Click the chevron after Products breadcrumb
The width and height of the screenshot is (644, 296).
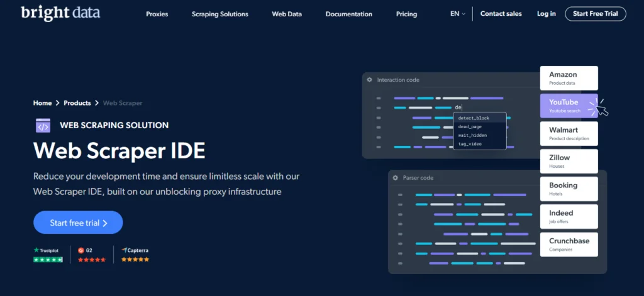pyautogui.click(x=97, y=103)
